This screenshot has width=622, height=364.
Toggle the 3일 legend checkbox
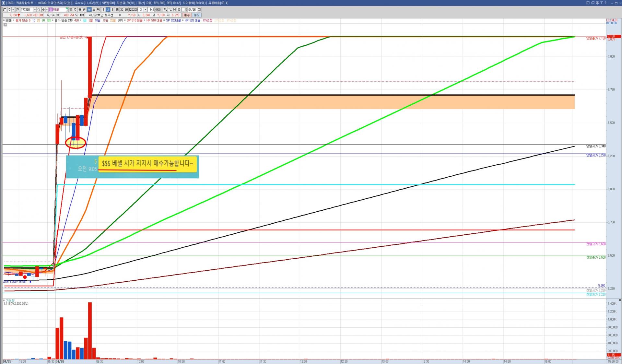point(80,20)
